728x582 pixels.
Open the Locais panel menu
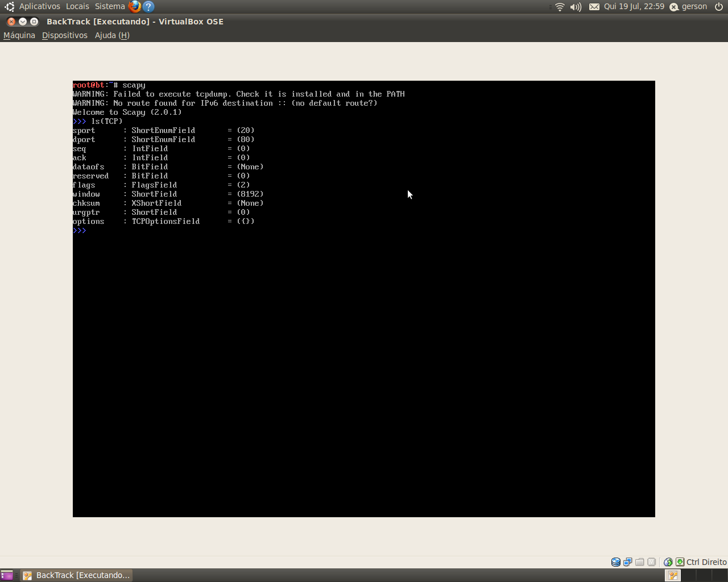77,6
